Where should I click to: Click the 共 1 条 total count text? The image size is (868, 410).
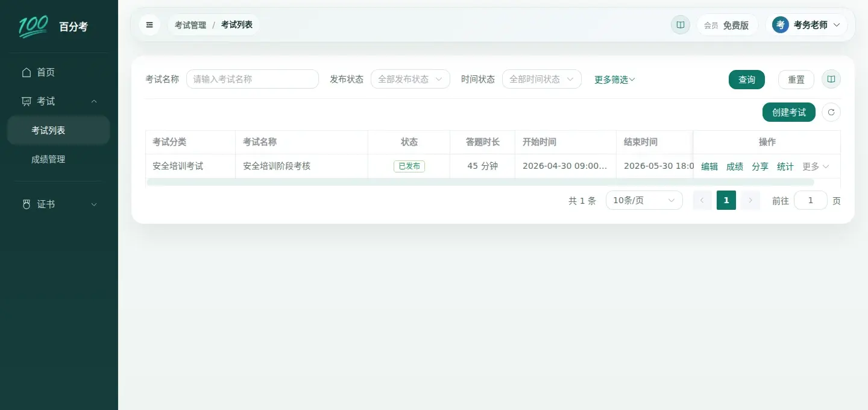582,201
